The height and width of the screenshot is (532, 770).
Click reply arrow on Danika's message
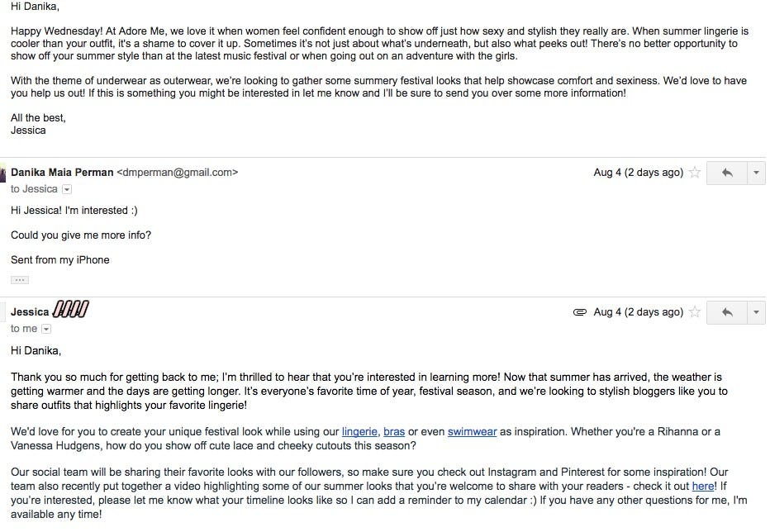point(727,173)
